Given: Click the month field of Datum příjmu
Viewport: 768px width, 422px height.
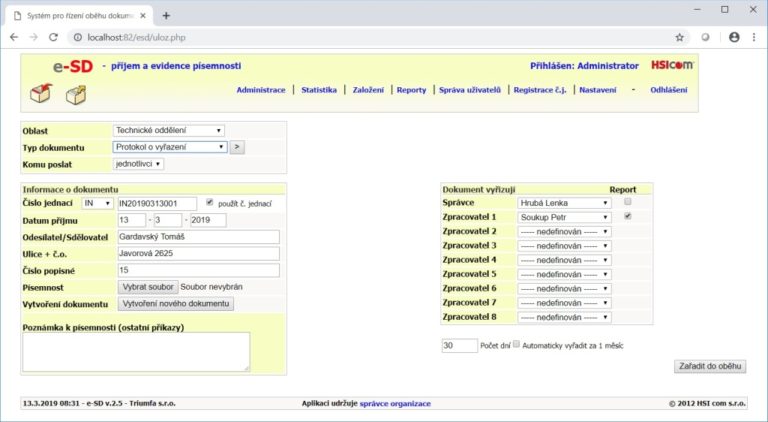Looking at the screenshot, I should click(x=168, y=220).
